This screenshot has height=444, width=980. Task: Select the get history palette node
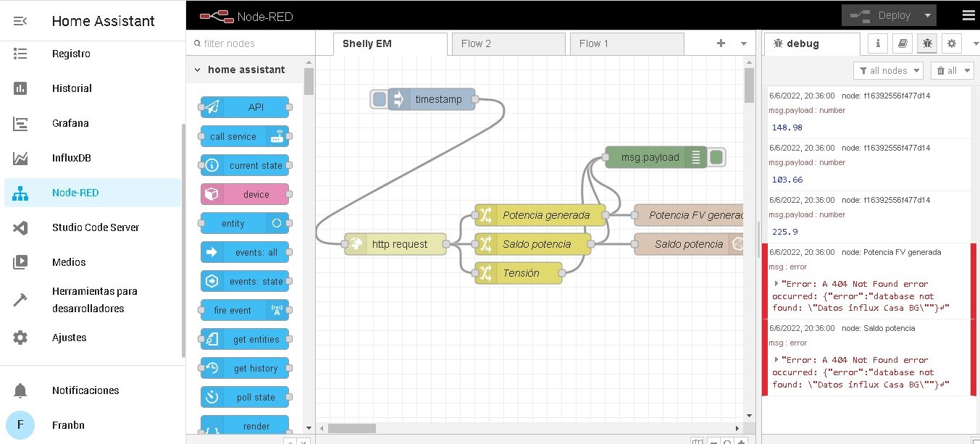click(x=245, y=368)
